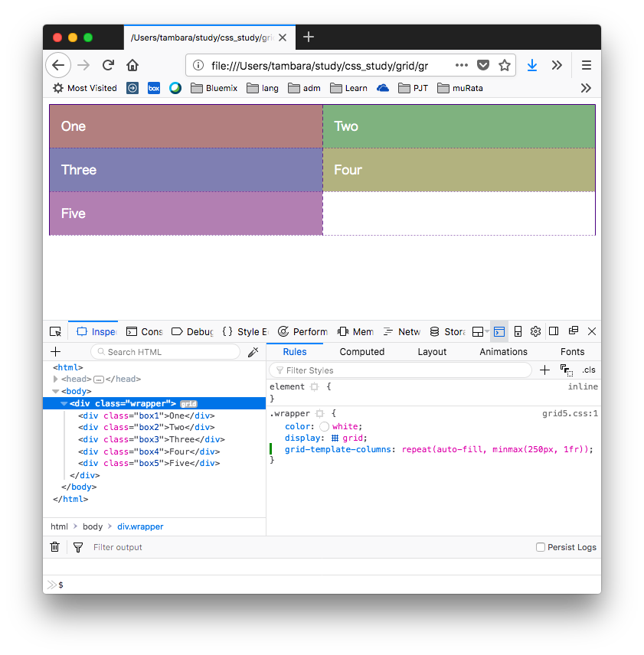Open a new browser tab
This screenshot has height=655, width=644.
click(309, 37)
